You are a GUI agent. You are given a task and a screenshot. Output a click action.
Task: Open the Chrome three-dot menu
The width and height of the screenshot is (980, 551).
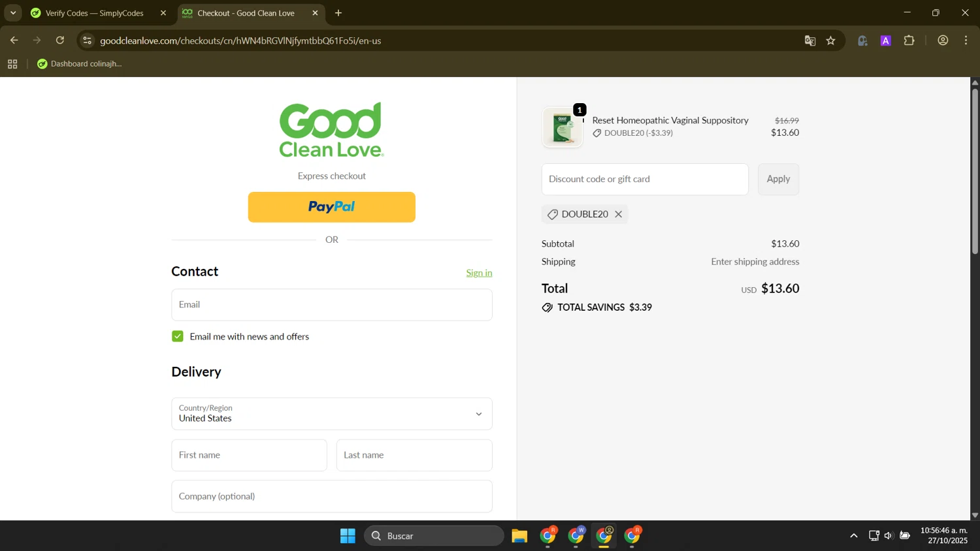(966, 40)
